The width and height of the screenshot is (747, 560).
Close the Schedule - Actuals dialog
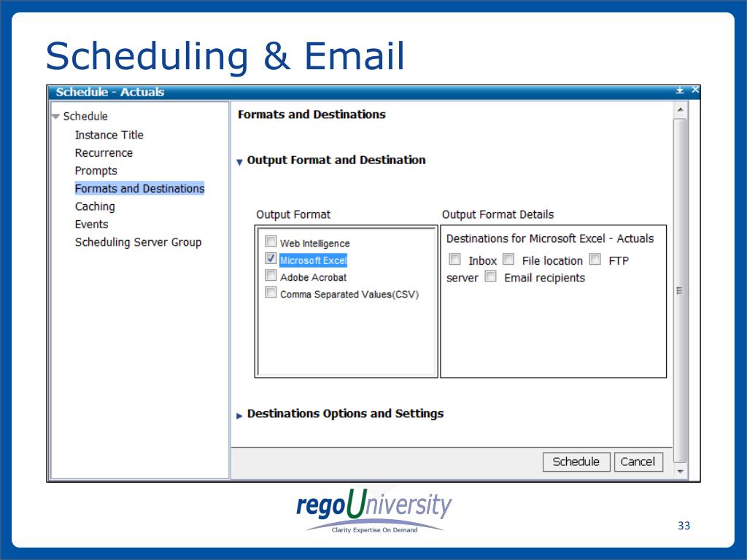695,90
